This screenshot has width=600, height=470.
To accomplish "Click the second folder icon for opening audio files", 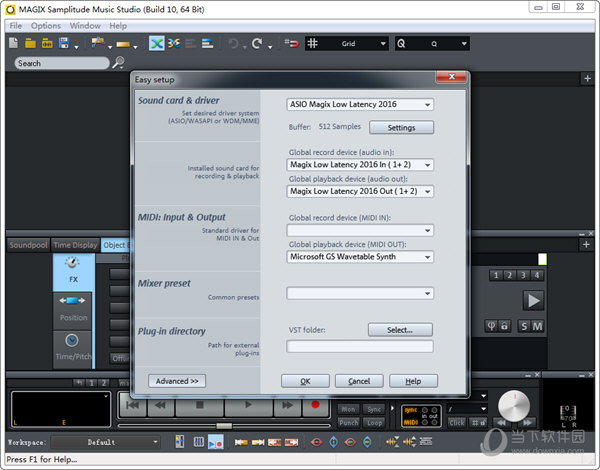I will [47, 43].
